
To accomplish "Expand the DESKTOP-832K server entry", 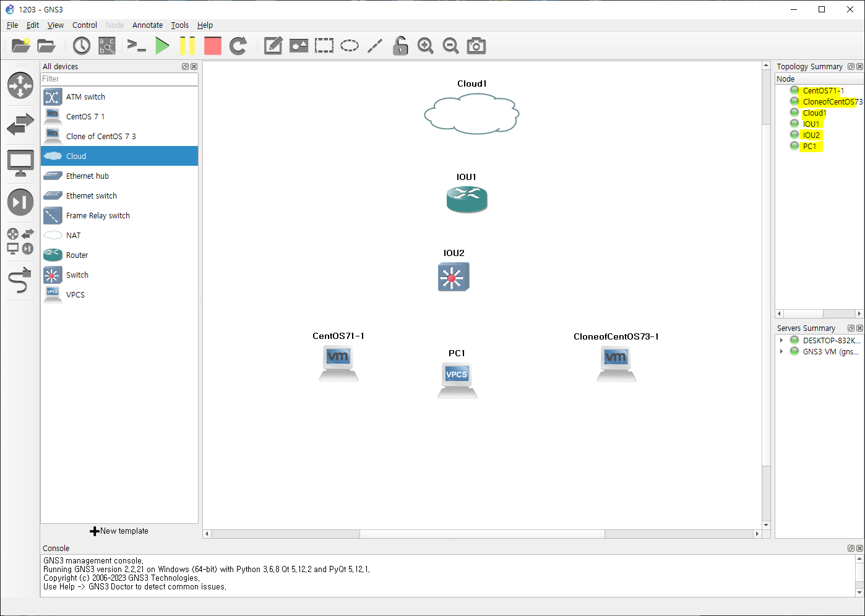I will pos(781,341).
